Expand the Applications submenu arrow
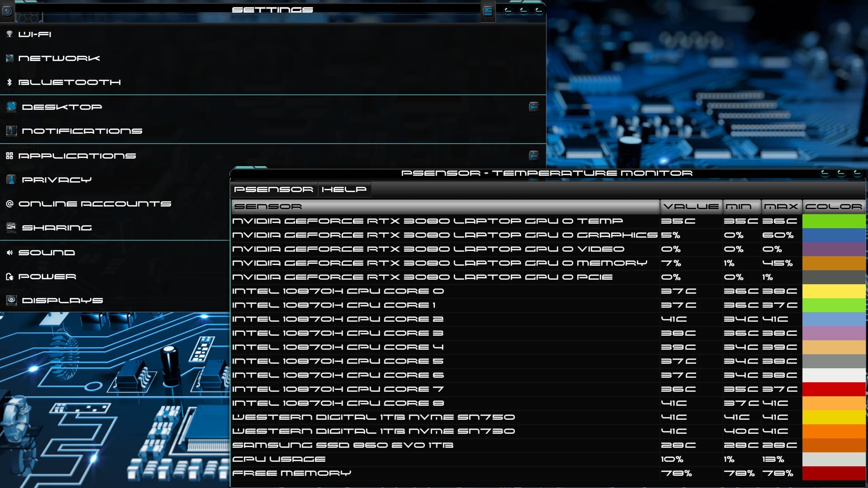868x488 pixels. coord(534,155)
